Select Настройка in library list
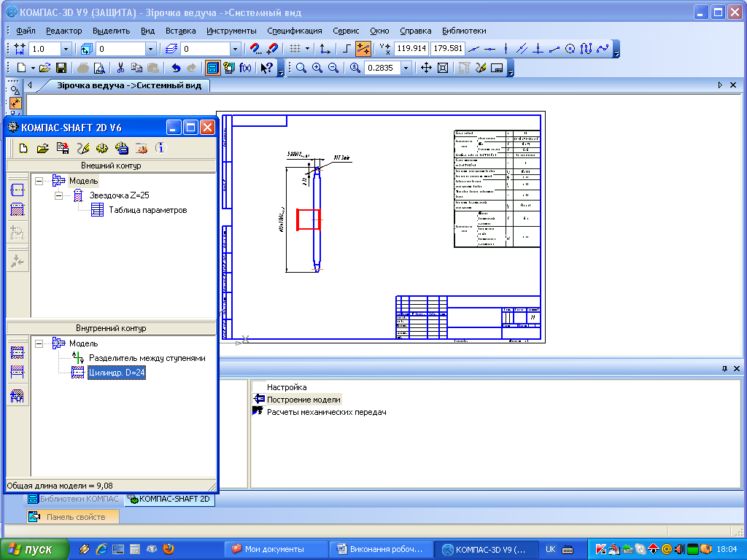747x560 pixels. point(286,387)
